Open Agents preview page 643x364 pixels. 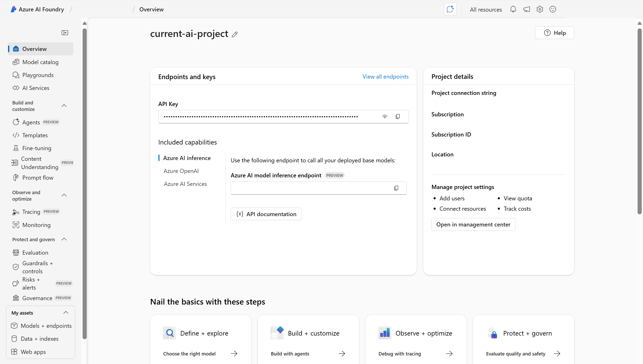click(x=41, y=122)
